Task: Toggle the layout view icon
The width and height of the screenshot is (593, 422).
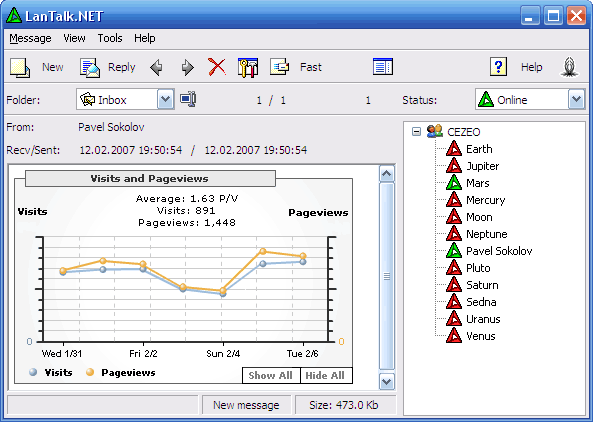Action: click(383, 67)
